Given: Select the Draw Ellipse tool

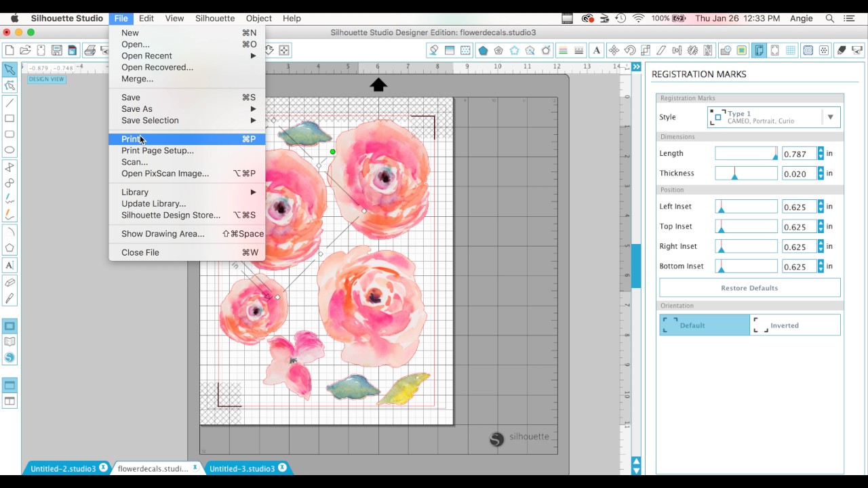Looking at the screenshot, I should (x=9, y=150).
